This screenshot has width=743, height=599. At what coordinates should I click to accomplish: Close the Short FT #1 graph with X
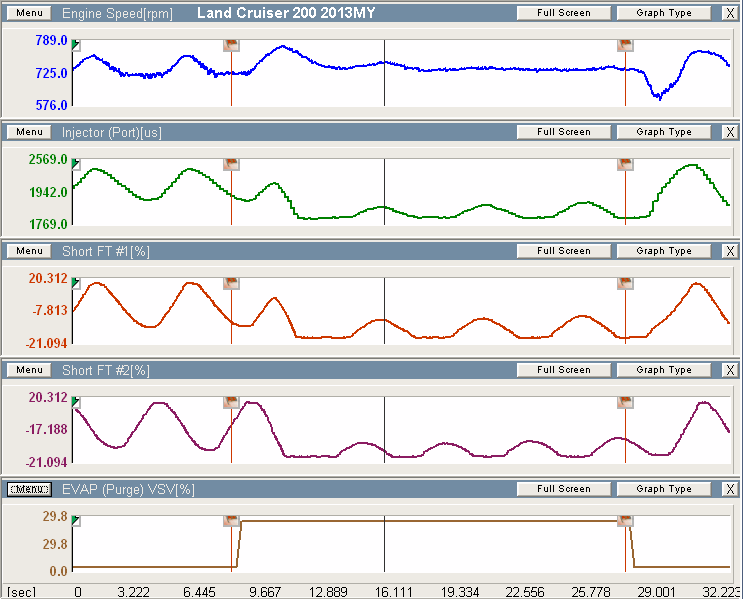[729, 251]
